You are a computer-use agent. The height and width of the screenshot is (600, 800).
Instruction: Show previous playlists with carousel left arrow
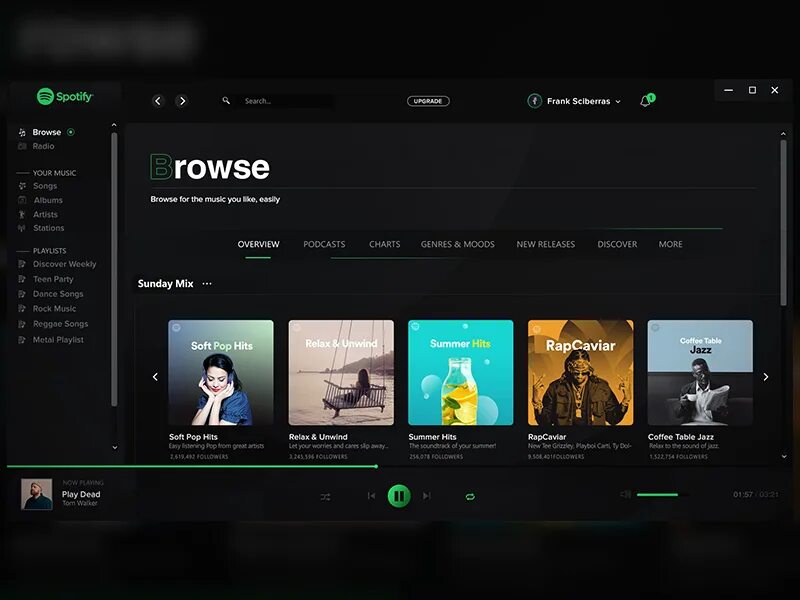tap(155, 377)
